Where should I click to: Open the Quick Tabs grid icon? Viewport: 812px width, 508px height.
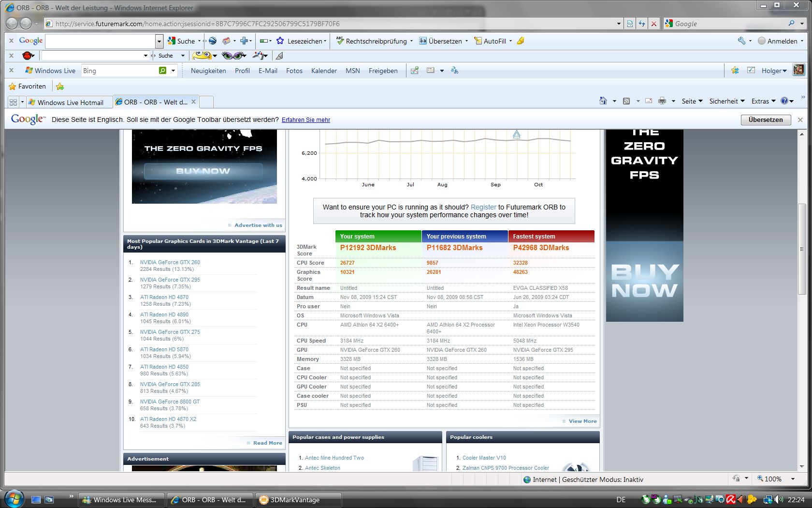(x=13, y=102)
